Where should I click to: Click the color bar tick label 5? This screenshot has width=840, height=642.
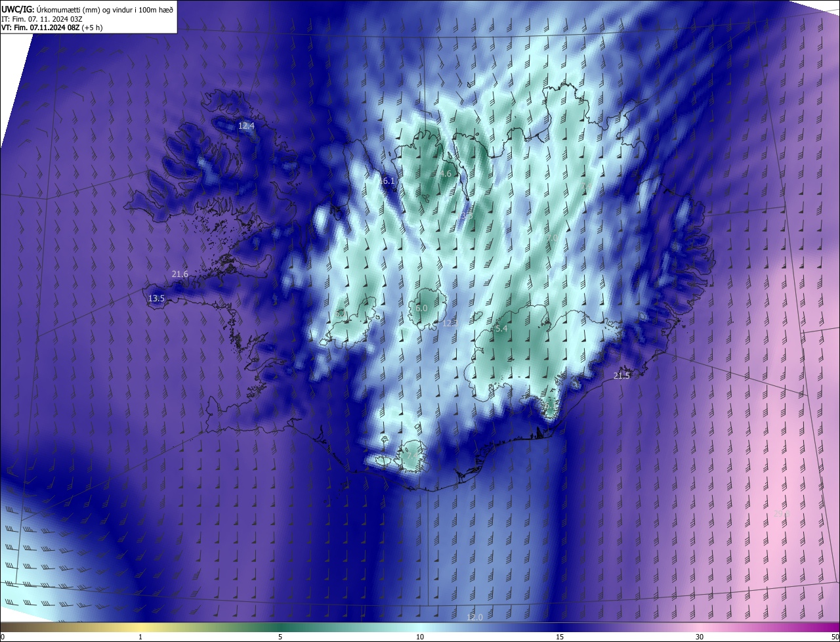click(280, 637)
